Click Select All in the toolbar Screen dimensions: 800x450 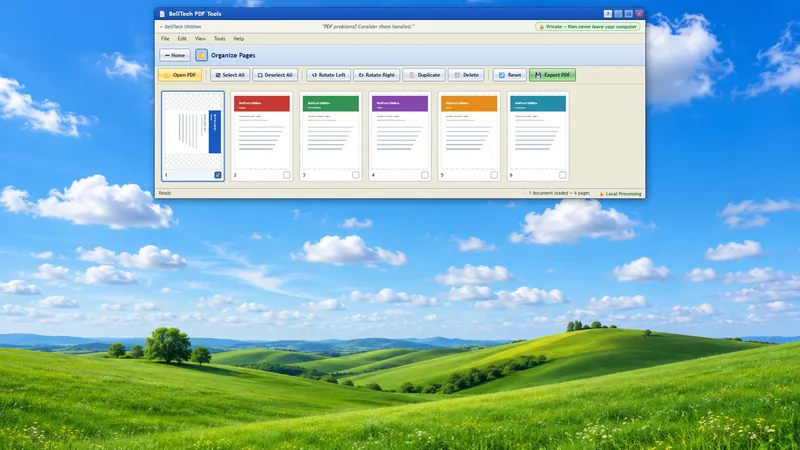230,75
